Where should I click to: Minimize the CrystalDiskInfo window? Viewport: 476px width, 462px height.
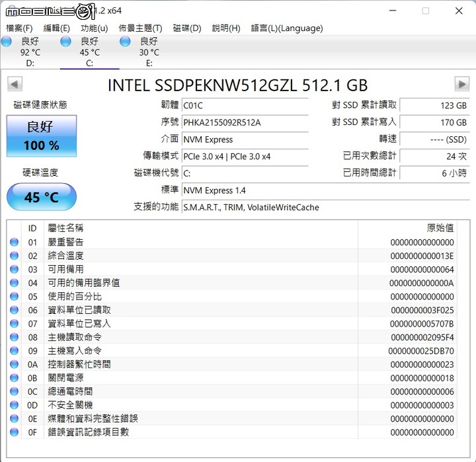[x=393, y=11]
